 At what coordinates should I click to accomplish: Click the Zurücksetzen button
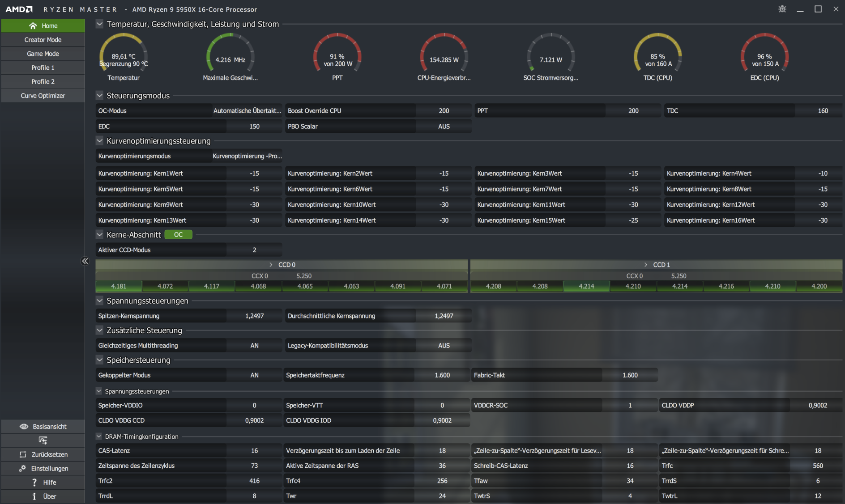tap(43, 454)
